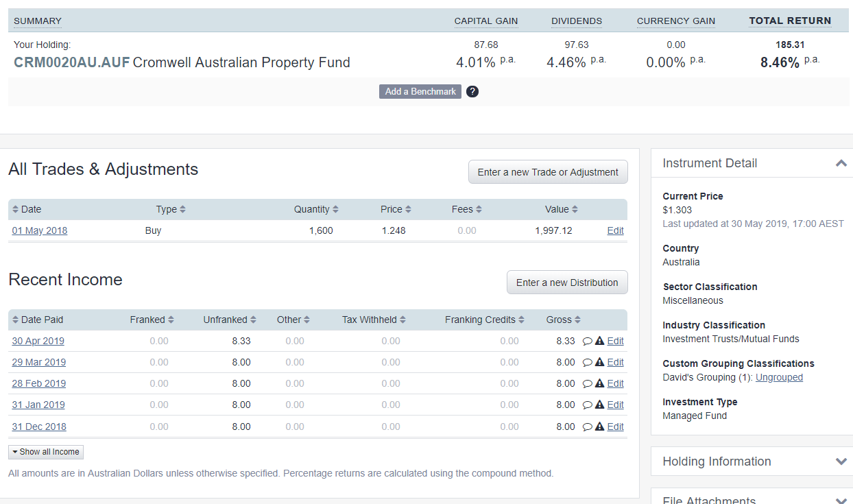The height and width of the screenshot is (504, 853).
Task: Click Enter a new Trade or Adjustment
Action: (547, 171)
